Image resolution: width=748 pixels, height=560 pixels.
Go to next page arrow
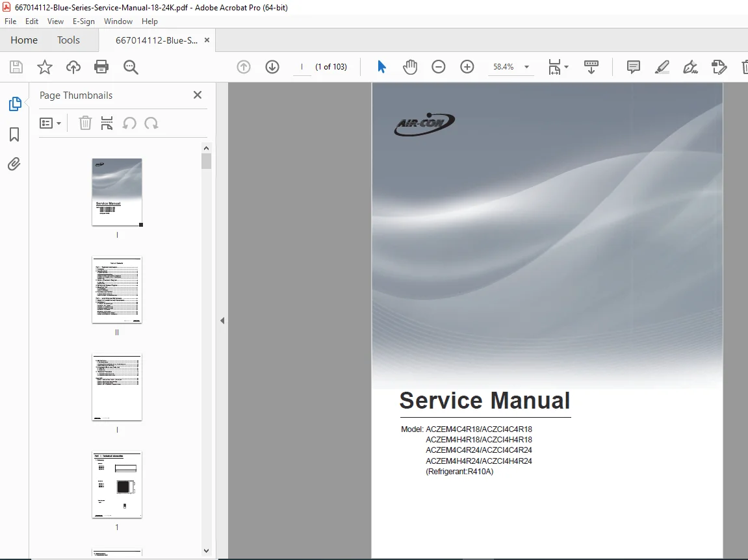click(x=272, y=67)
